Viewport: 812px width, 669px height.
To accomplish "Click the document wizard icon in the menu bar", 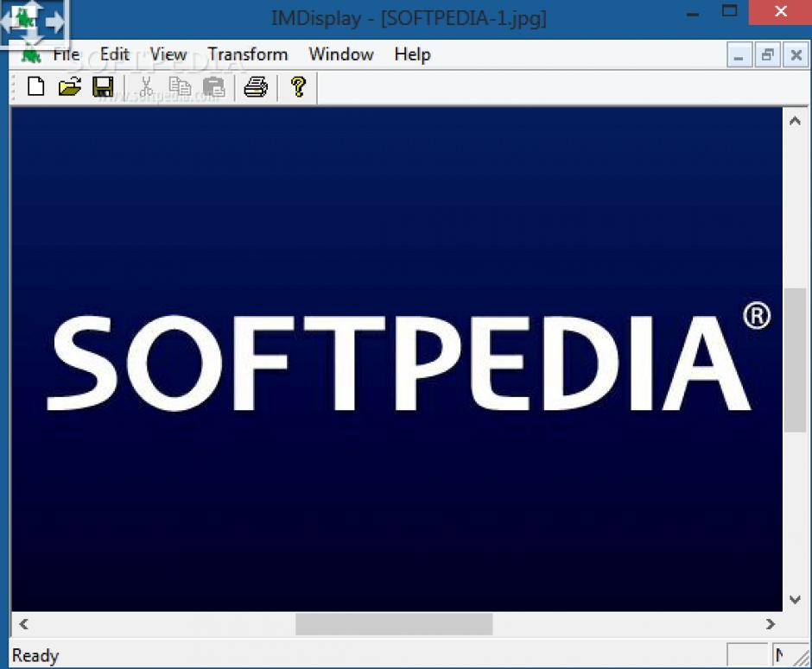I will [31, 54].
